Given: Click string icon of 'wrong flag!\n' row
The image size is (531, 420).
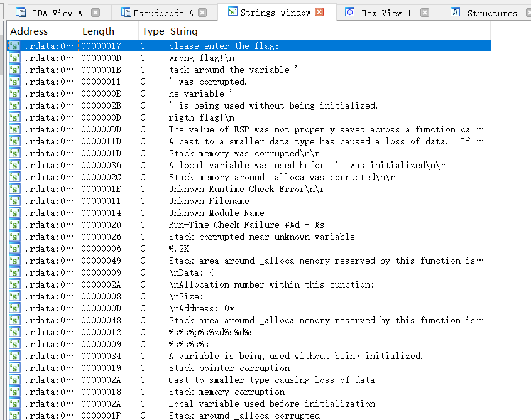Looking at the screenshot, I should pyautogui.click(x=14, y=58).
